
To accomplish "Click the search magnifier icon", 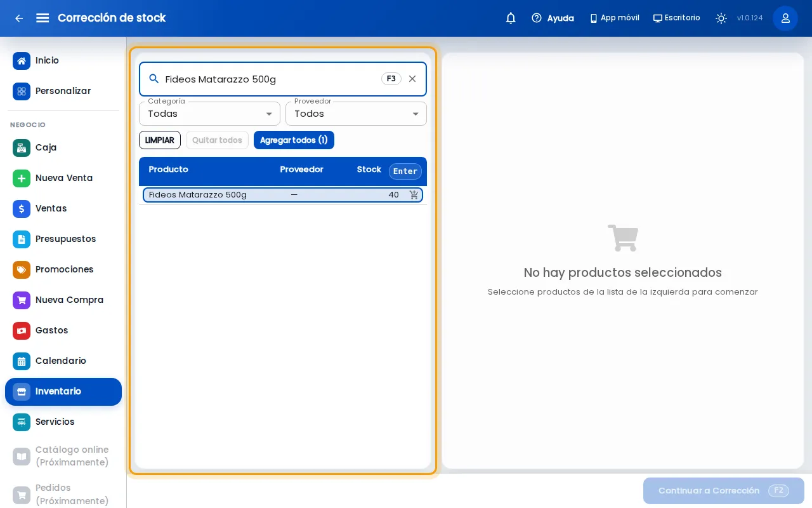I will 154,79.
